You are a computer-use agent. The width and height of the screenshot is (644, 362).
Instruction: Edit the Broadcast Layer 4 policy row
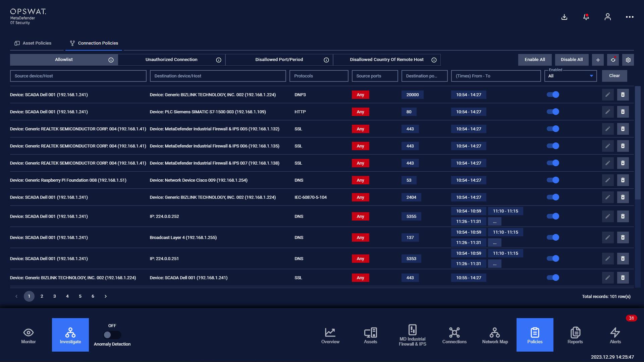[x=608, y=238]
